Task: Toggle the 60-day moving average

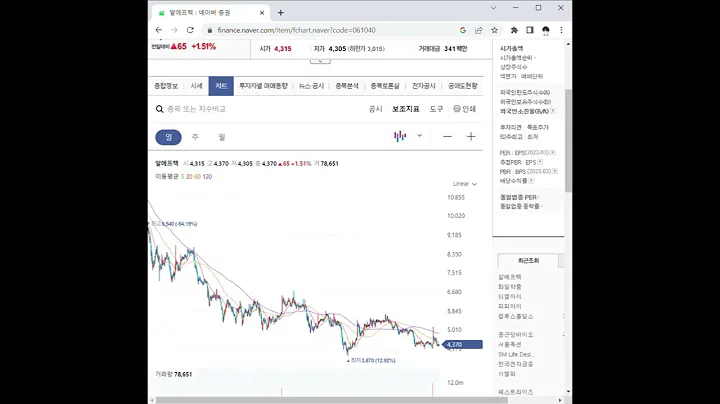Action: pos(197,176)
